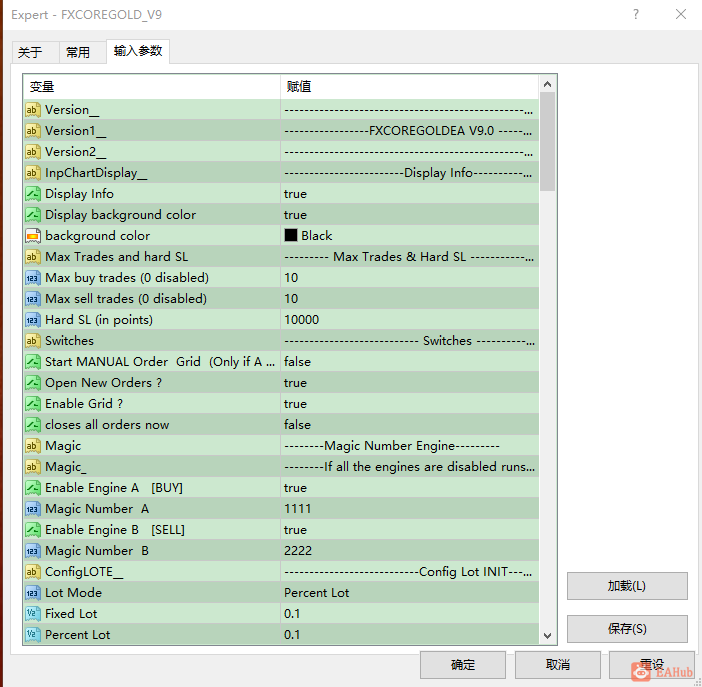
Task: Toggle the Display Info value true
Action: tap(410, 194)
